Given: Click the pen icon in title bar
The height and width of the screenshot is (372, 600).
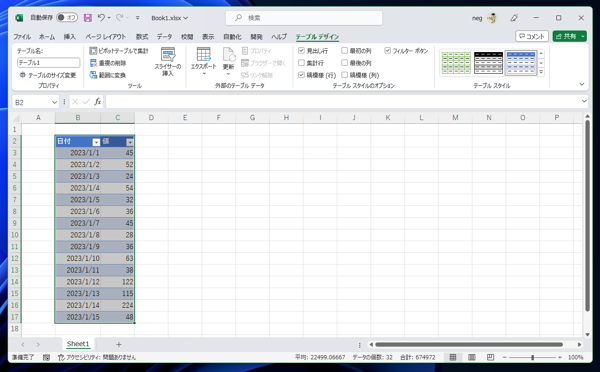Looking at the screenshot, I should click(514, 18).
